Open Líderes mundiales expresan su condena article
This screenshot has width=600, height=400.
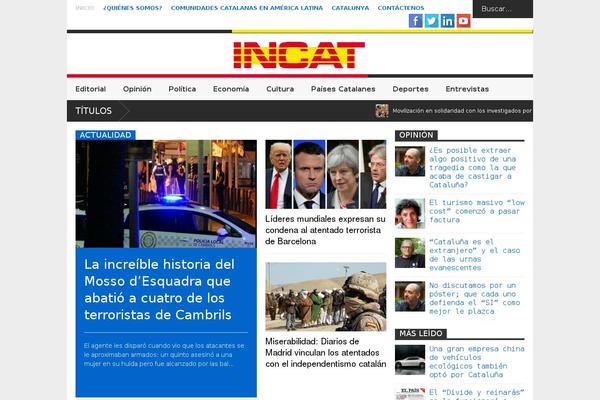325,230
